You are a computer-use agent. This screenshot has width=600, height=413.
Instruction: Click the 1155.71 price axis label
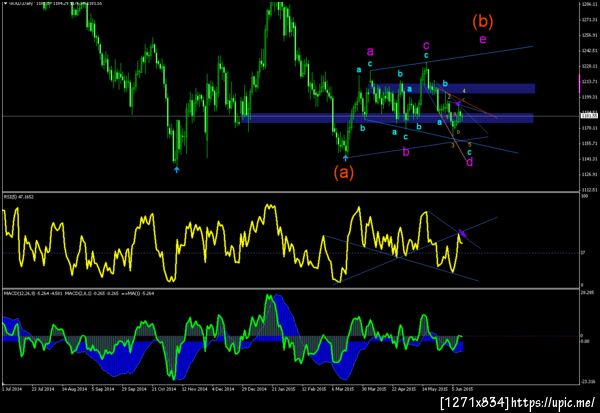pos(590,143)
